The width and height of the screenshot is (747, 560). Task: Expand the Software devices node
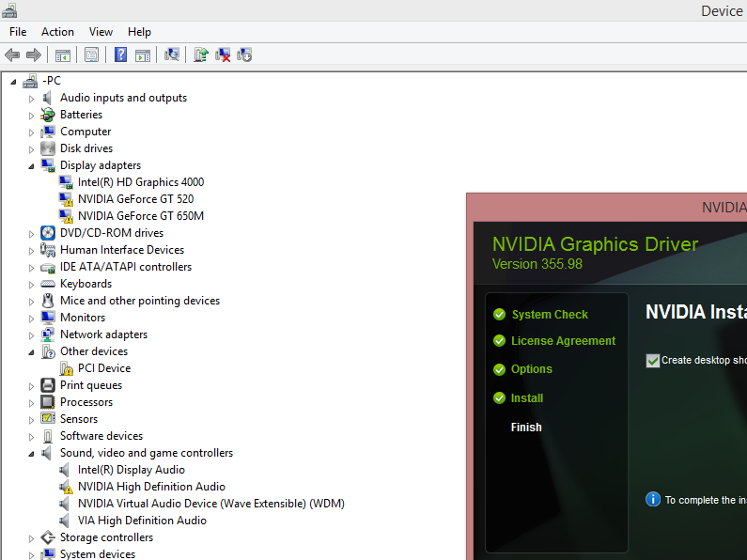pyautogui.click(x=31, y=437)
